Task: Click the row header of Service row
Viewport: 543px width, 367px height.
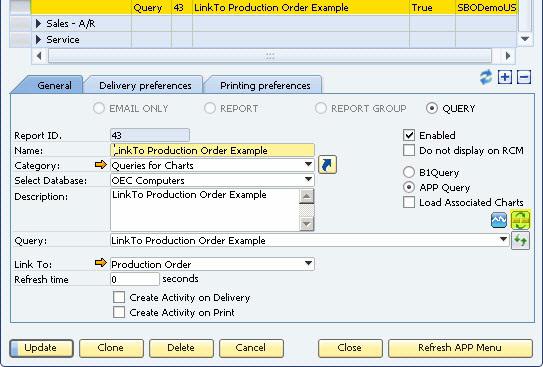Action: [x=20, y=39]
